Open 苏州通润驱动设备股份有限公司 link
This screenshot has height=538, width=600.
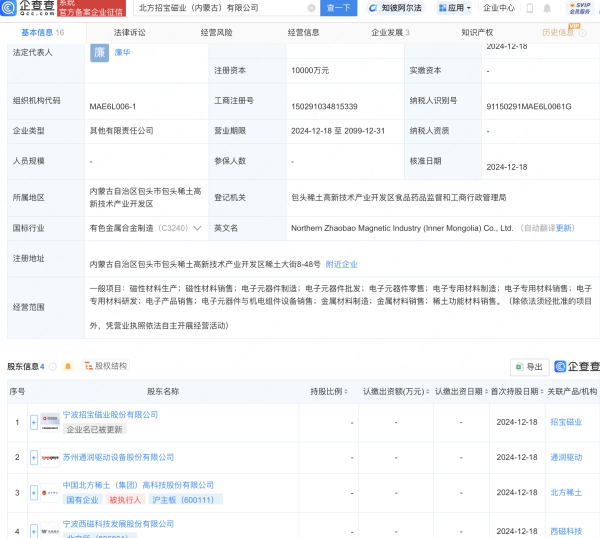118,458
